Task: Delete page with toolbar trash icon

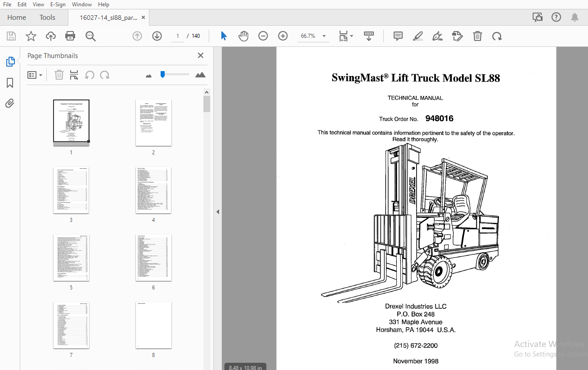Action: click(x=477, y=36)
